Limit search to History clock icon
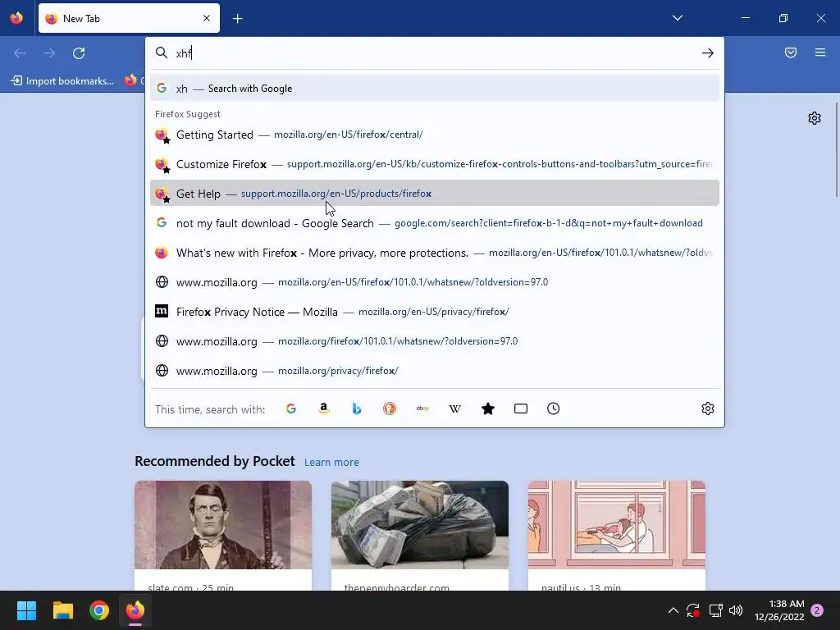Image resolution: width=840 pixels, height=630 pixels. click(x=554, y=409)
